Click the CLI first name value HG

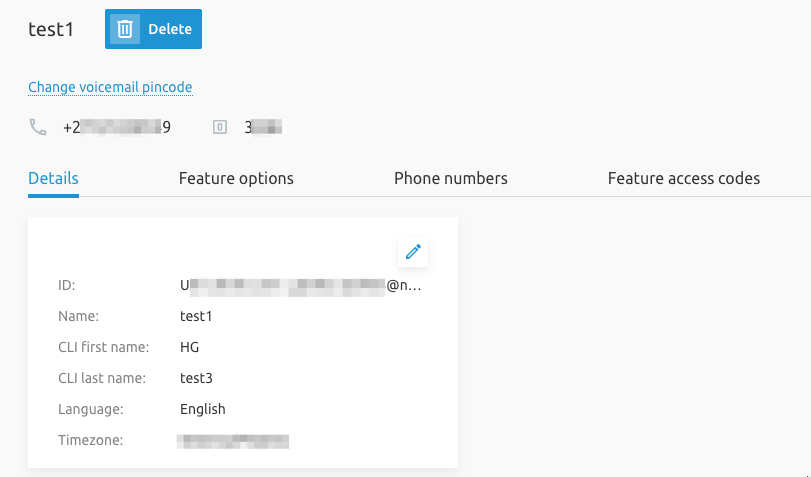pos(190,347)
